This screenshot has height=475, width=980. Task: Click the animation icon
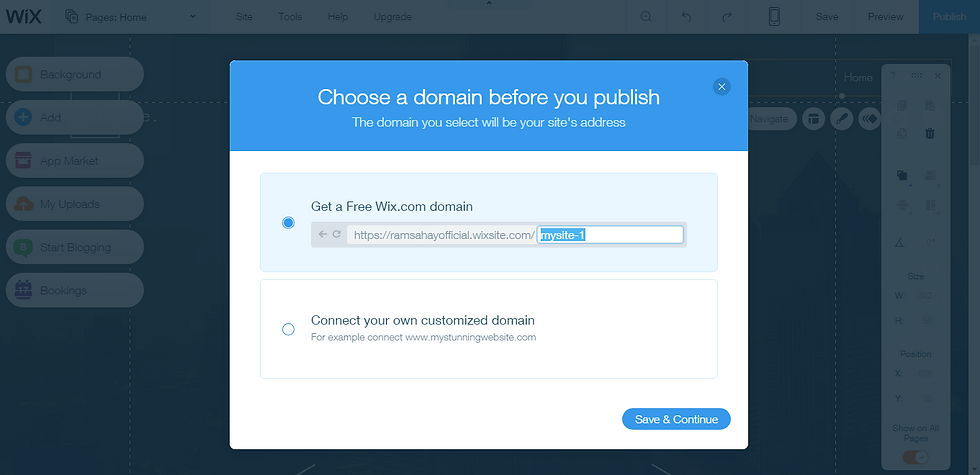(870, 119)
